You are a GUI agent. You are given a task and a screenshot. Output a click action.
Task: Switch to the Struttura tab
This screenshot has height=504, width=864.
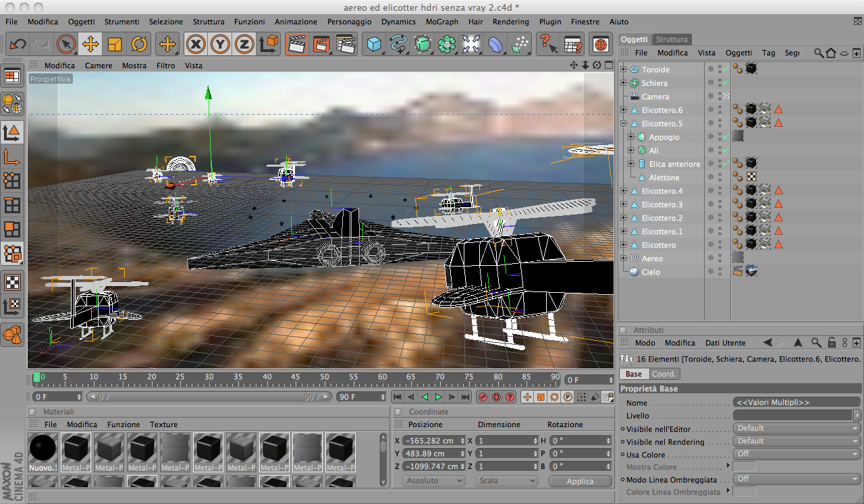tap(672, 39)
